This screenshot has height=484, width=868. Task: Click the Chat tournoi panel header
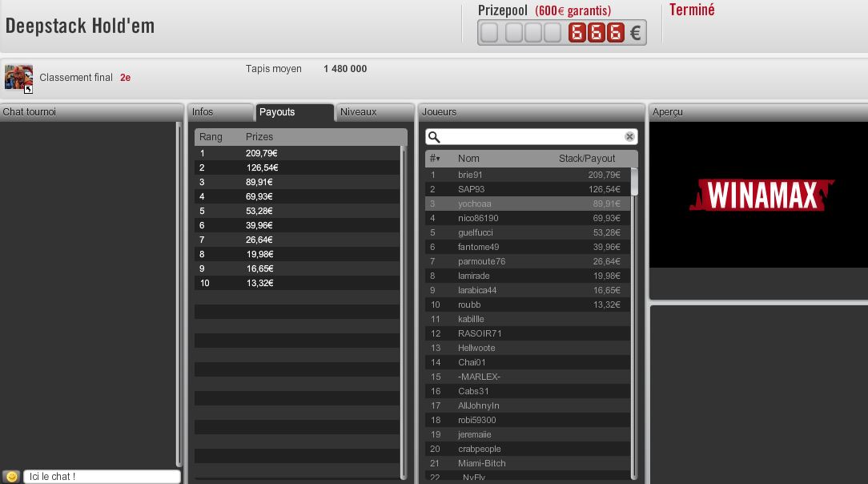coord(91,112)
